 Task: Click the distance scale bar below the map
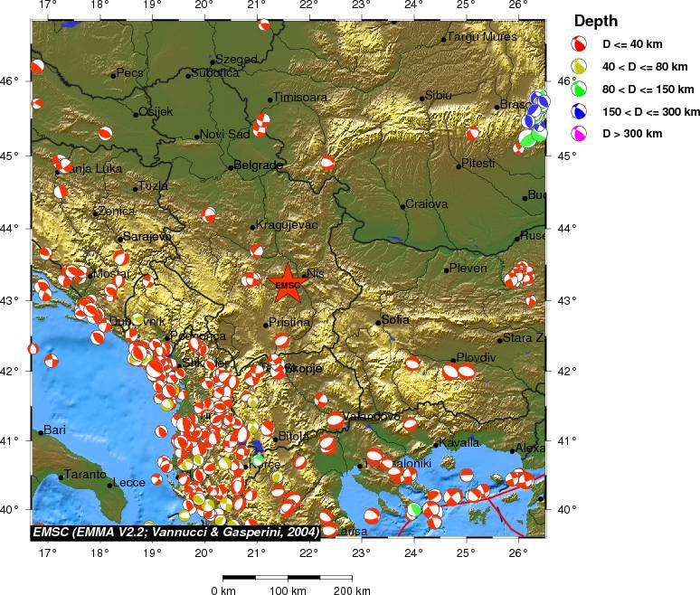(287, 577)
